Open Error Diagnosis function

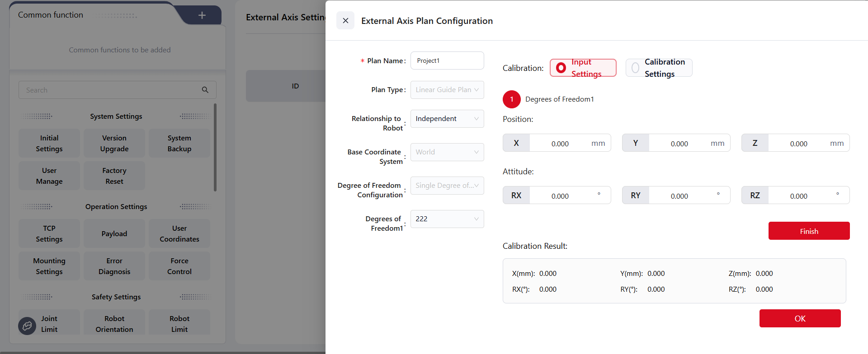pos(114,266)
